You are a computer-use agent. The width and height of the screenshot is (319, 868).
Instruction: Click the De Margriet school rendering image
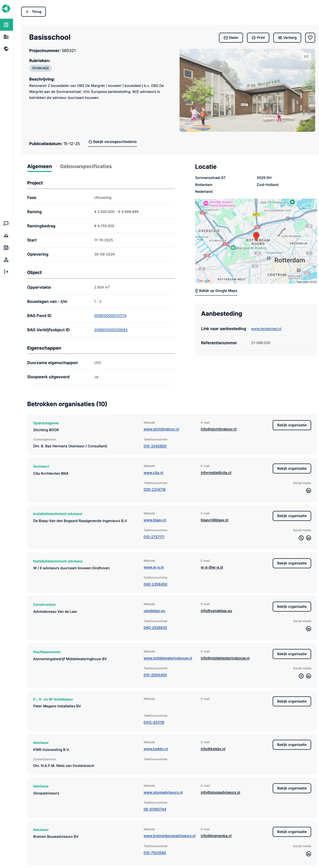[247, 90]
